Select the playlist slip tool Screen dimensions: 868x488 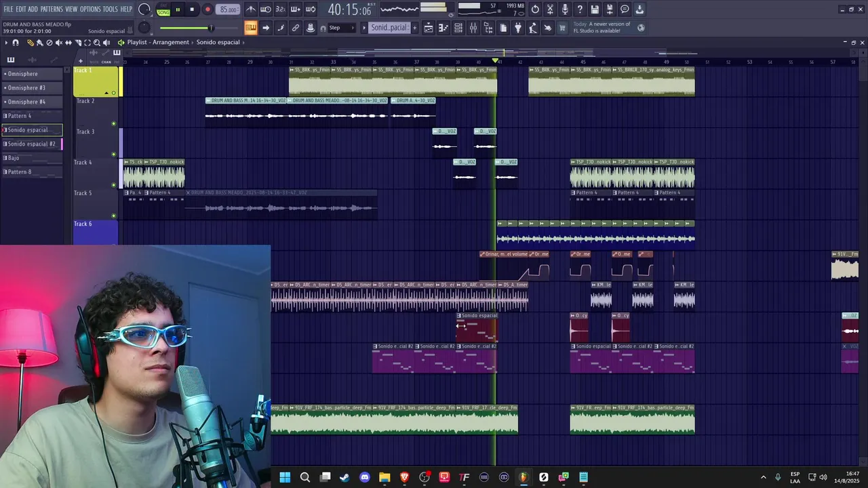68,42
